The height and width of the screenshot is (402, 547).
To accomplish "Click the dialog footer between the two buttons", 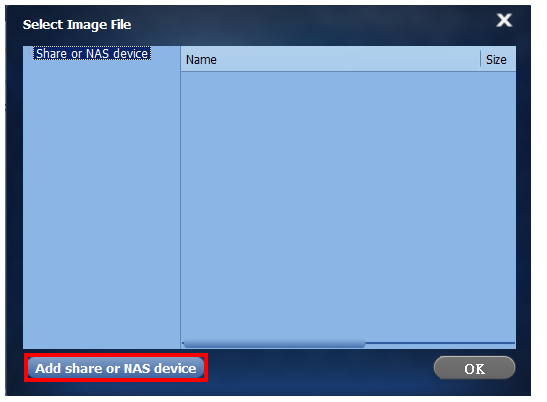I will 320,368.
